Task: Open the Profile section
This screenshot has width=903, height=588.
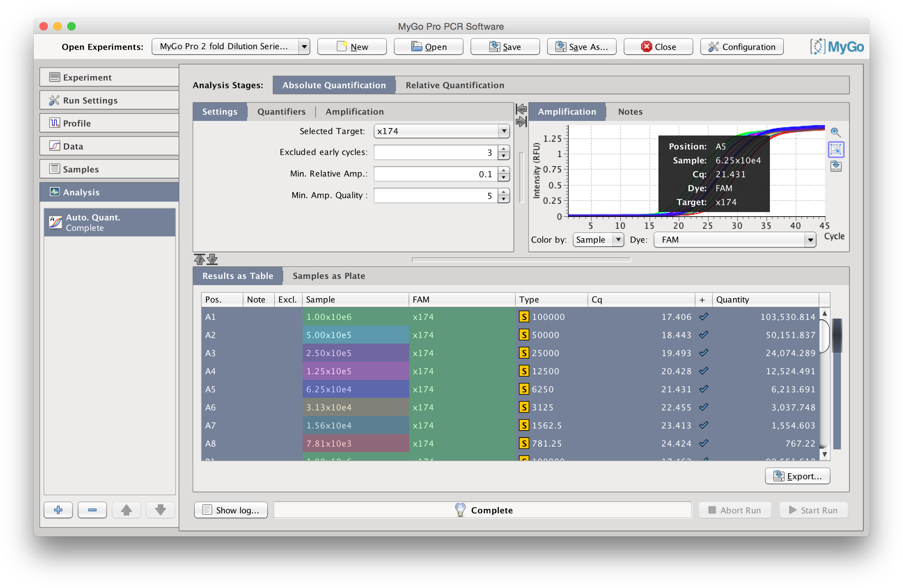Action: tap(109, 123)
